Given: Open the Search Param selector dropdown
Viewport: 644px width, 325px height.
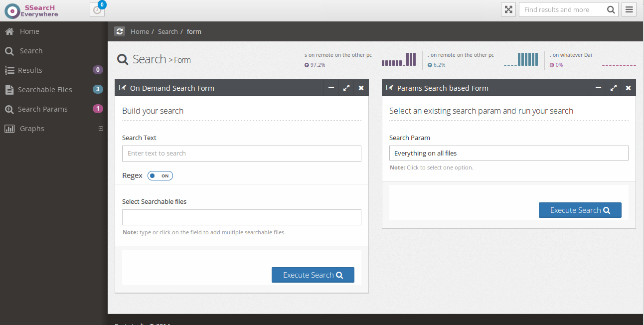Looking at the screenshot, I should click(508, 153).
